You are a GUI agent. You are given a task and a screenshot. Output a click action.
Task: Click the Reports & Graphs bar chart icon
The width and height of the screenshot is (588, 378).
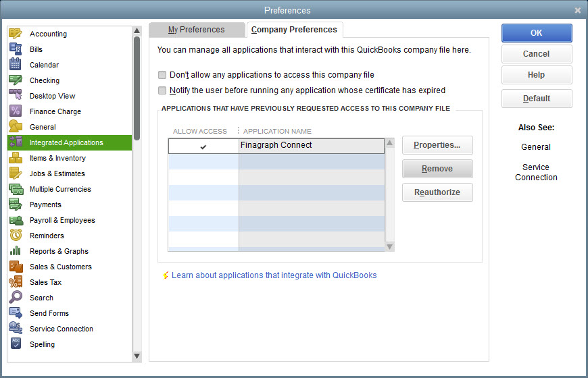click(16, 251)
